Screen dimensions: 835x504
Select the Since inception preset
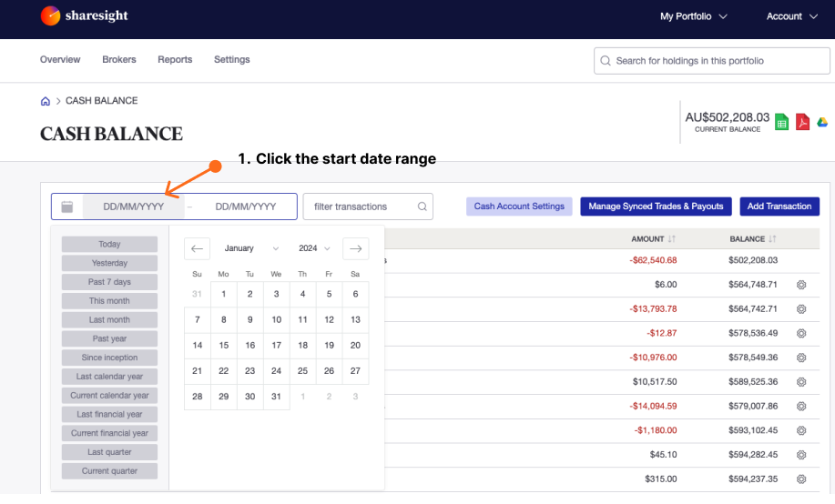coord(109,358)
